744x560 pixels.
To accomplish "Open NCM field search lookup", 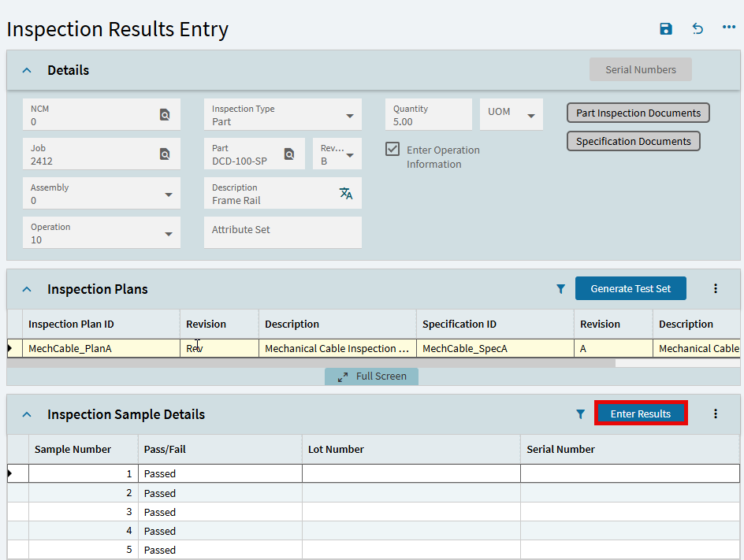I will 165,115.
